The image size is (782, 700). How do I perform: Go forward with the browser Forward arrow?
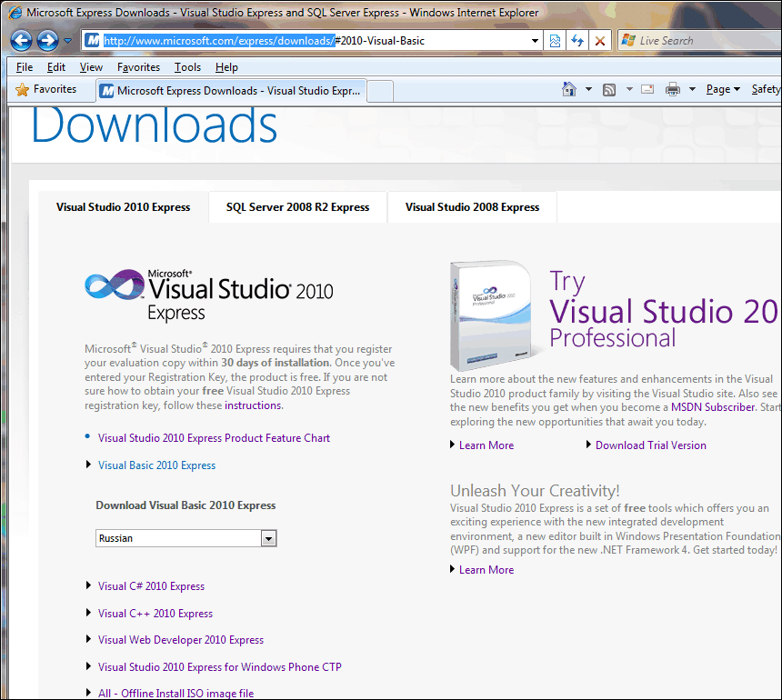click(48, 41)
